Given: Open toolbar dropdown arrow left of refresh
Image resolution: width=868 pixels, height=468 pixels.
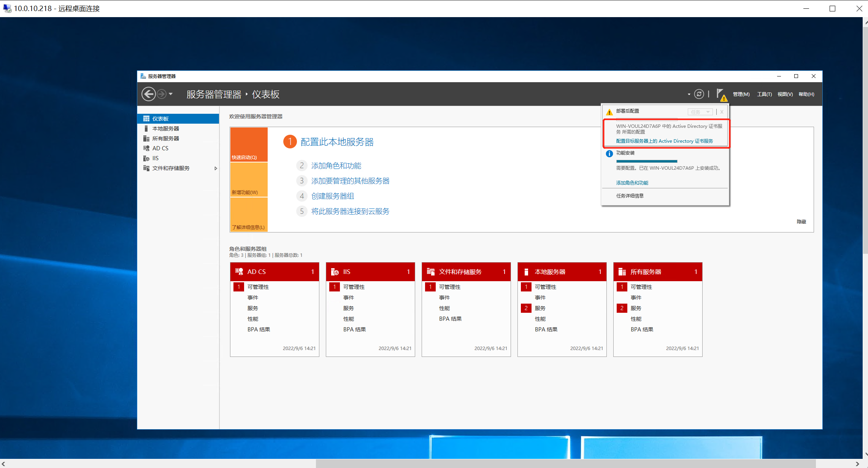Looking at the screenshot, I should tap(689, 94).
